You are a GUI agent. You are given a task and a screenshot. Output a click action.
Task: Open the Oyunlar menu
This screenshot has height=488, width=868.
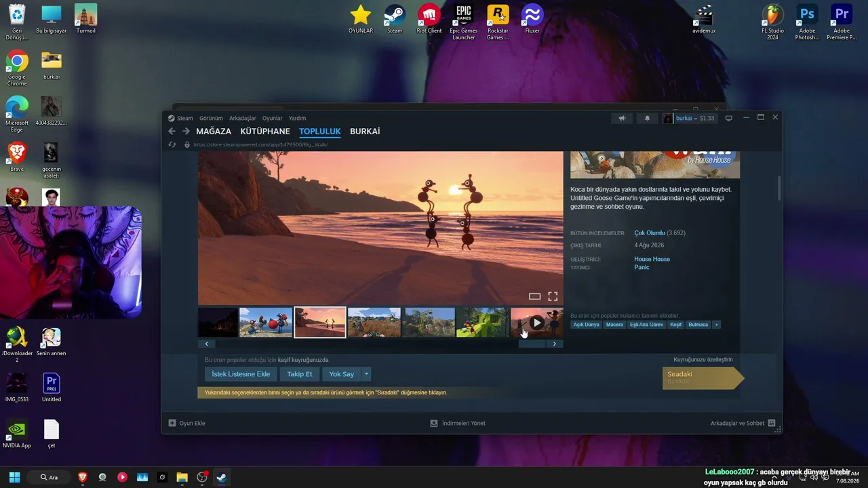tap(273, 118)
